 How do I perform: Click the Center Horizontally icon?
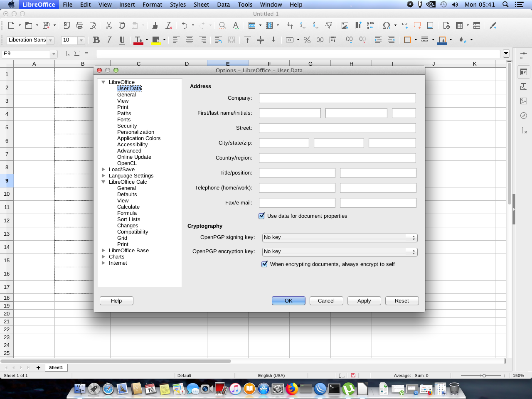tap(190, 40)
